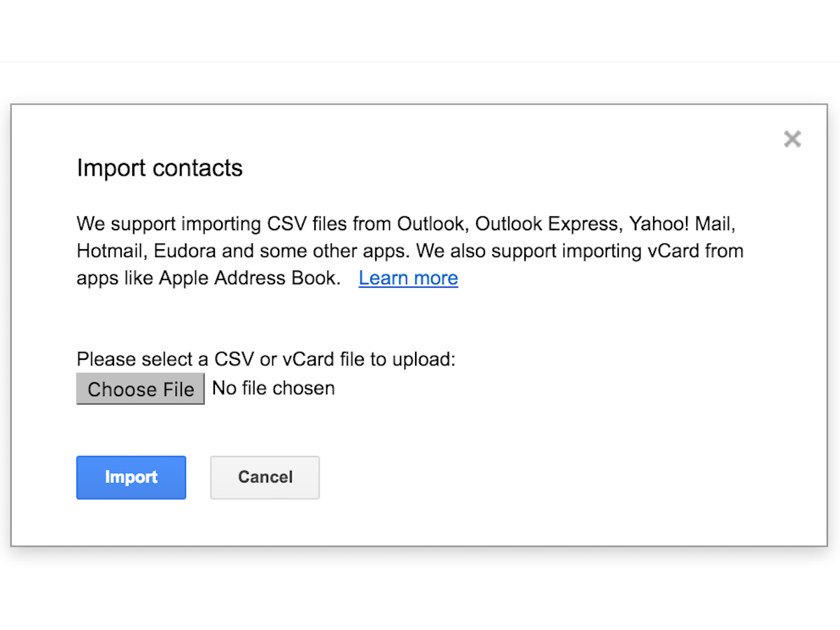This screenshot has width=840, height=630.
Task: Click 'We support importing' at paragraph start
Action: tap(169, 225)
